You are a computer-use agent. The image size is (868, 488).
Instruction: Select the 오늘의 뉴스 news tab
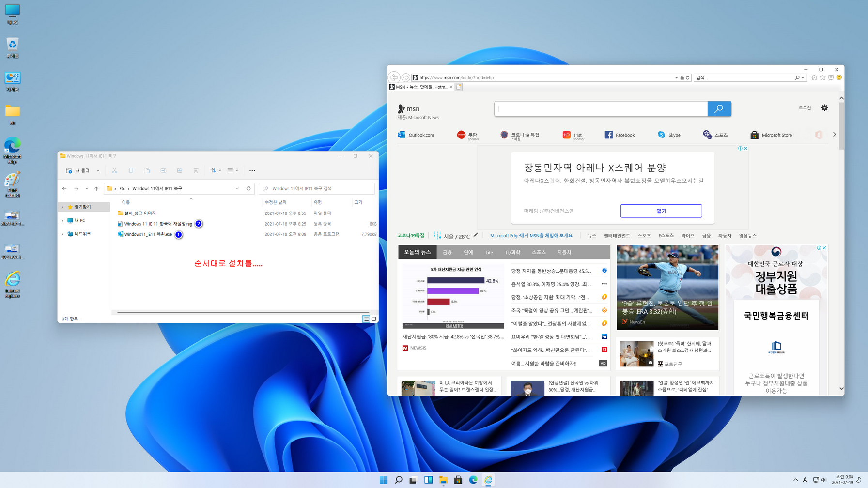tap(418, 252)
